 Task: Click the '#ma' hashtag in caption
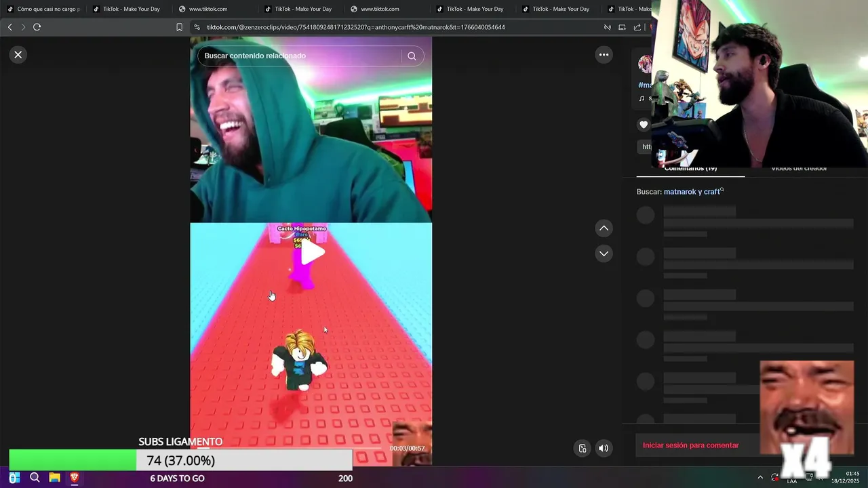[x=645, y=85]
